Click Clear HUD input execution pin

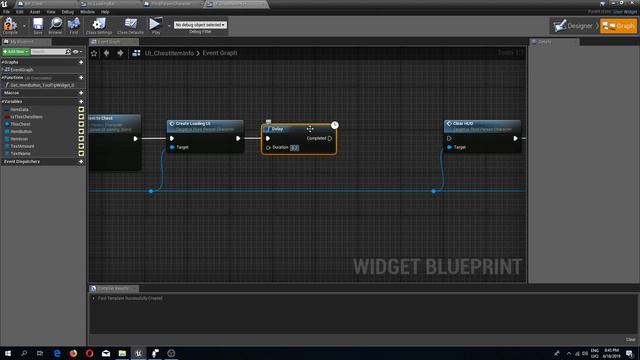449,138
